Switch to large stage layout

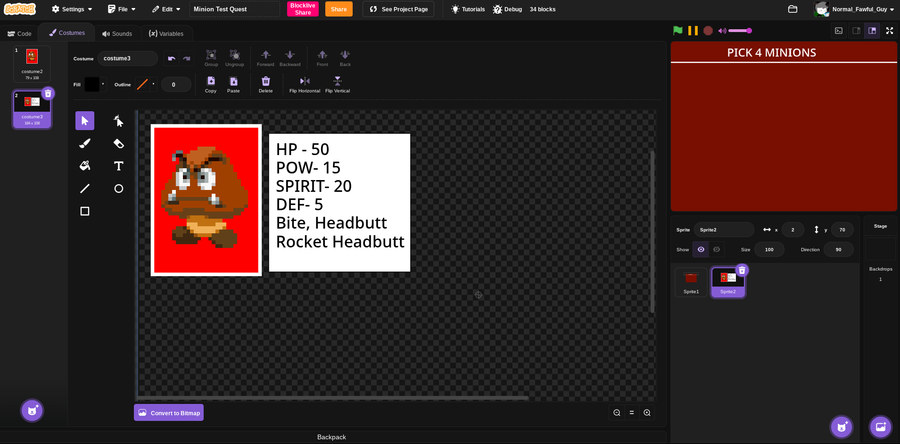click(872, 30)
